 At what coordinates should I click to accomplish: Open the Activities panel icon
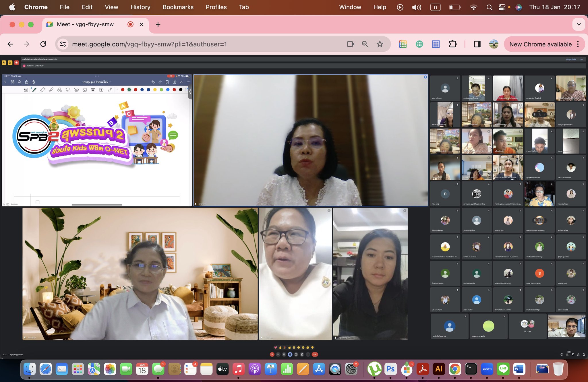click(578, 354)
